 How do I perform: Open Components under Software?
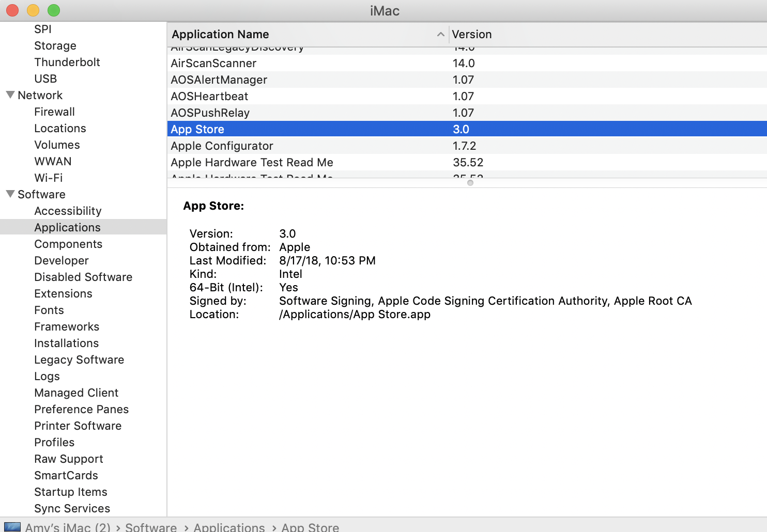68,244
